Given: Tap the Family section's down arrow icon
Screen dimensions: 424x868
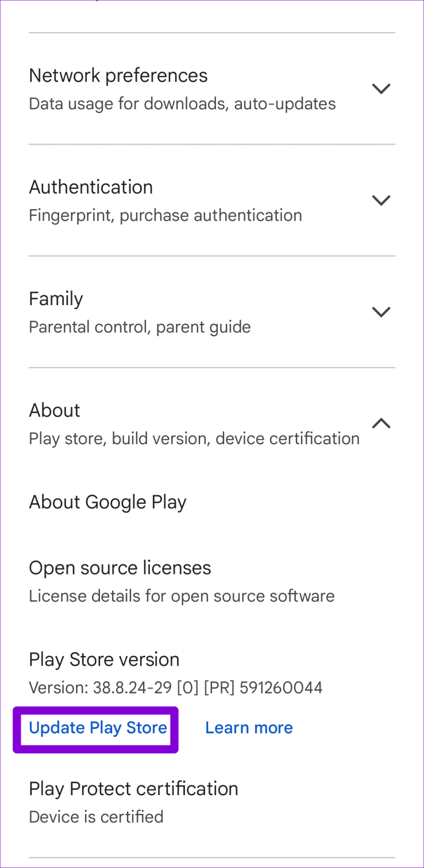Looking at the screenshot, I should [381, 312].
